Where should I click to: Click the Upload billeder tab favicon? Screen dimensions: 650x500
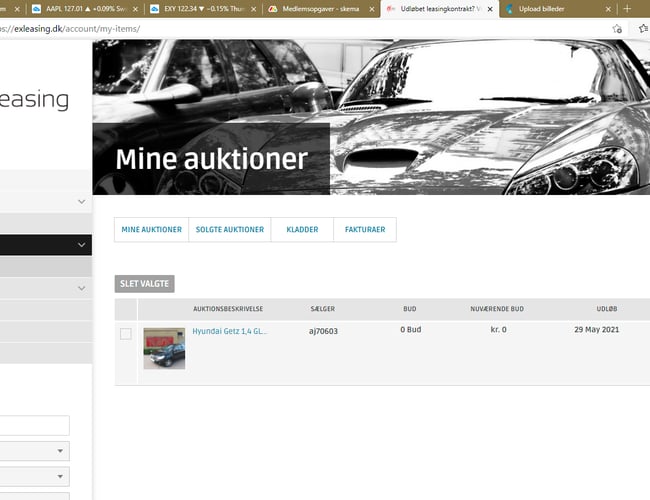[x=509, y=9]
